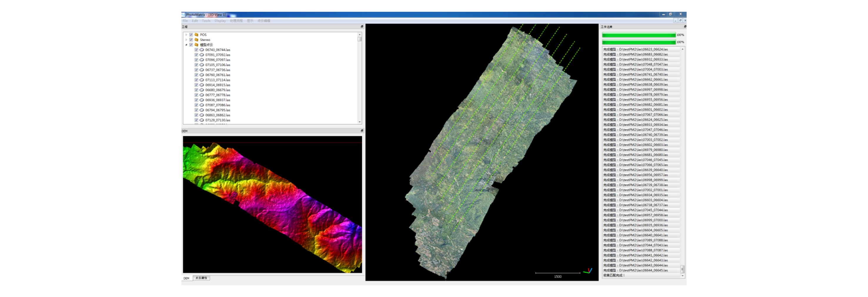The image size is (868, 297).
Task: Click the lower 100% green progress bar
Action: 639,42
